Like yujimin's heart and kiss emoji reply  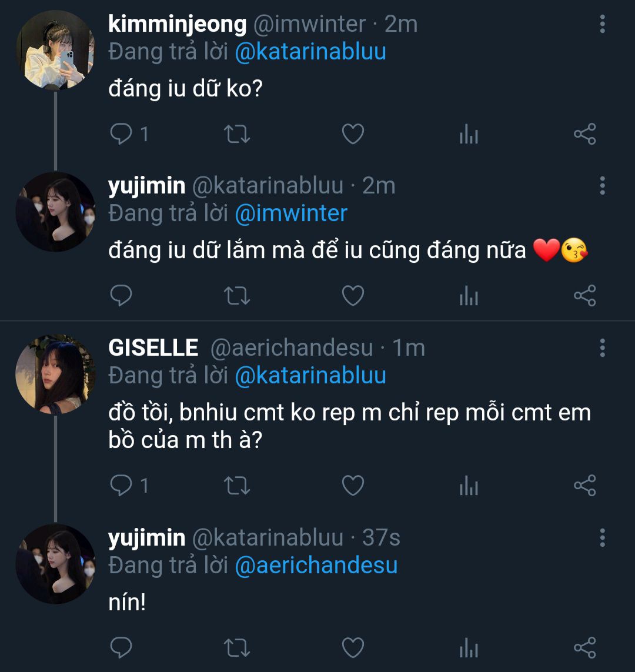click(x=353, y=295)
